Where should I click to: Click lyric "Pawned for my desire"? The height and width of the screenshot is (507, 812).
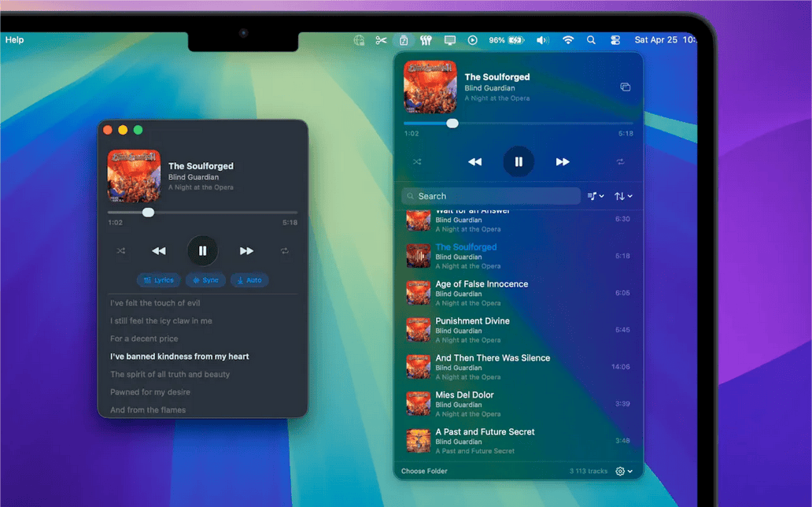150,392
